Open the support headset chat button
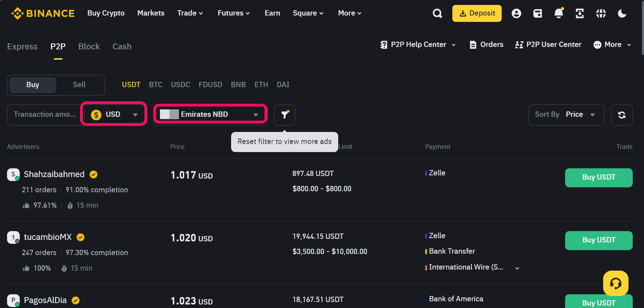Viewport: 644px width, 308px height. (616, 283)
